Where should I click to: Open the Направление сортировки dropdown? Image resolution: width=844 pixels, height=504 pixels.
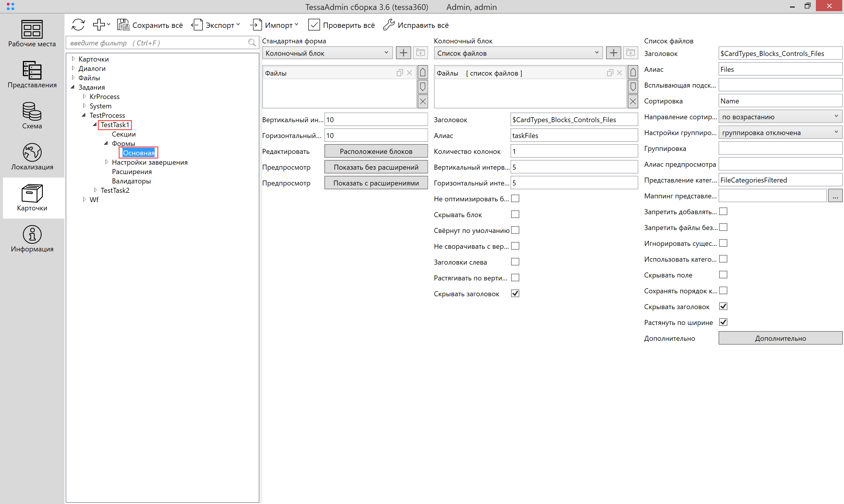(x=780, y=117)
